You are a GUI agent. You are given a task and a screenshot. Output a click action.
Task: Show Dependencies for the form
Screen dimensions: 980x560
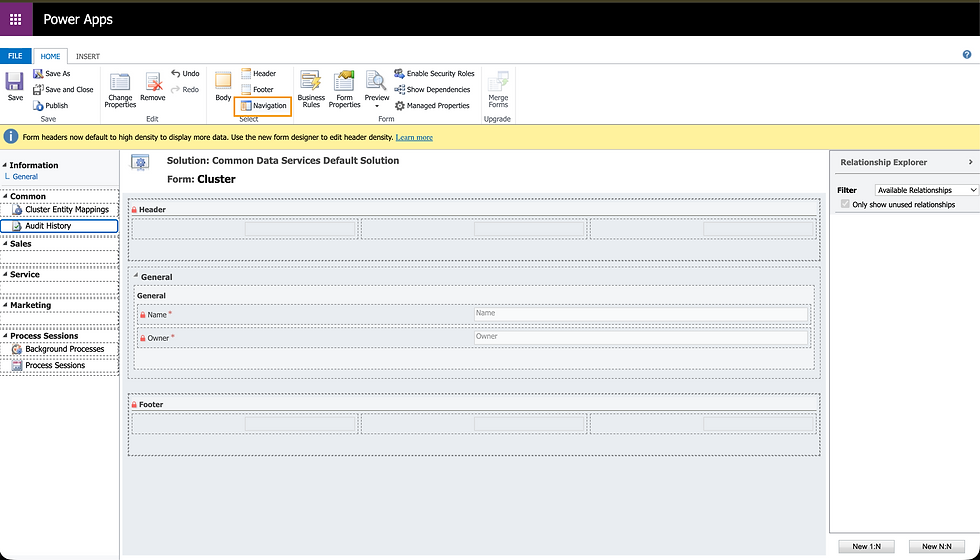(x=432, y=89)
